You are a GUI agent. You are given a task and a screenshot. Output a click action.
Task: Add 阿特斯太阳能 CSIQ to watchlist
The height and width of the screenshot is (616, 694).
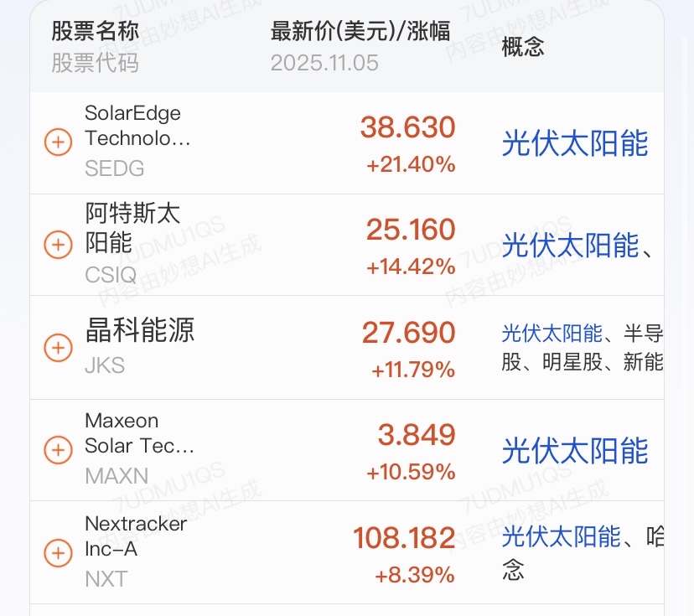coord(58,245)
